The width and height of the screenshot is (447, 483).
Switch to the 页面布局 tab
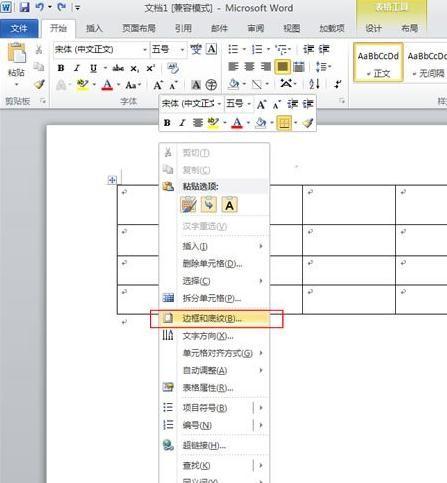click(x=139, y=28)
